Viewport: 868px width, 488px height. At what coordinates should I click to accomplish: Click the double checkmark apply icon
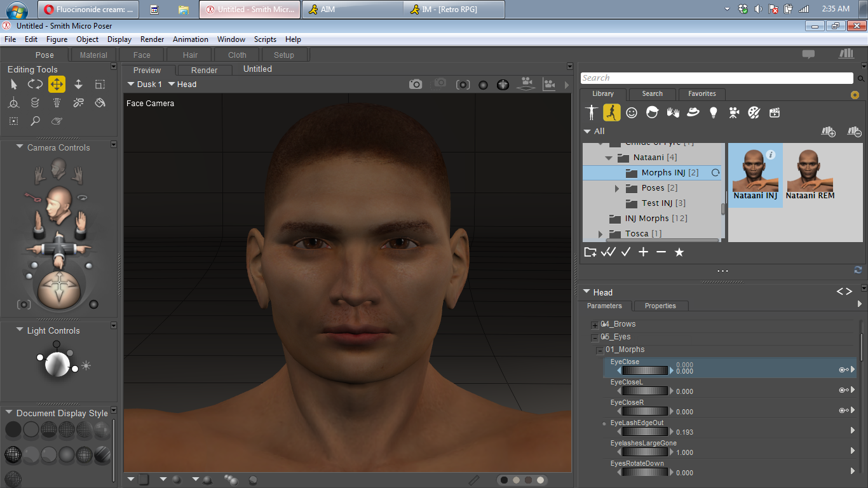click(x=608, y=252)
